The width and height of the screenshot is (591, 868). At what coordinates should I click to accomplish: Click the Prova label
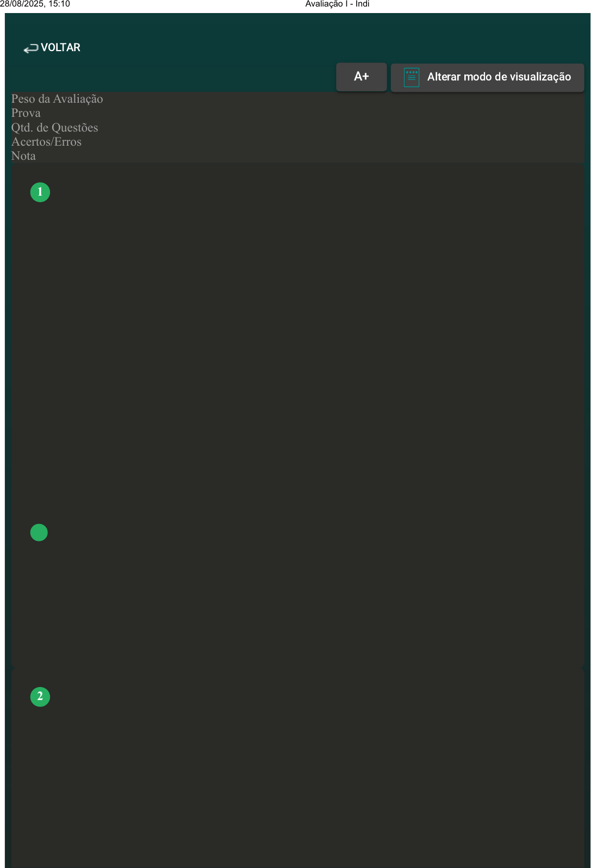point(26,113)
